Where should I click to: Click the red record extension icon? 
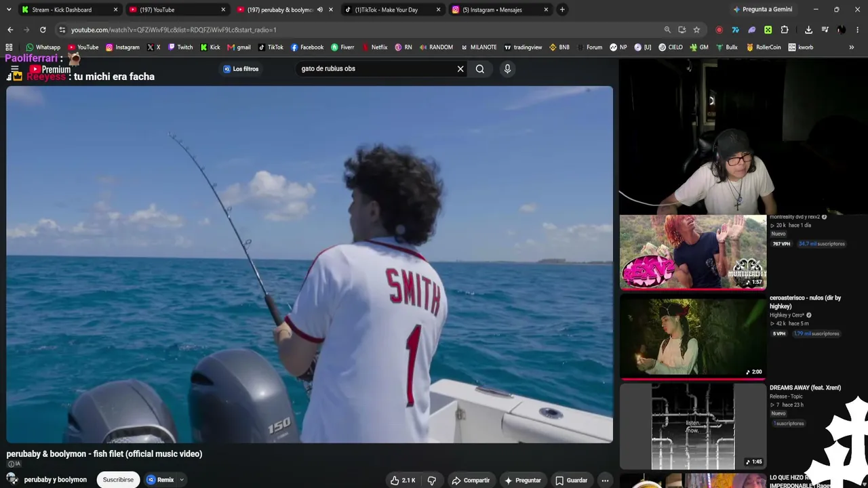click(719, 30)
